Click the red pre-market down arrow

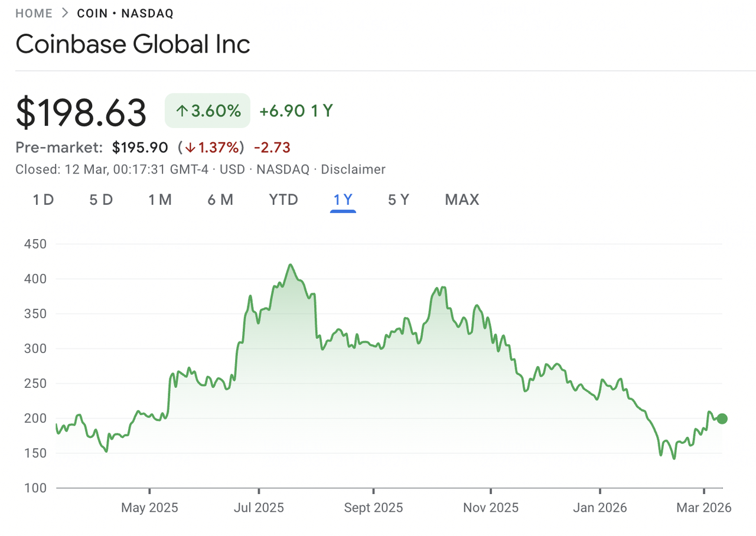(191, 148)
